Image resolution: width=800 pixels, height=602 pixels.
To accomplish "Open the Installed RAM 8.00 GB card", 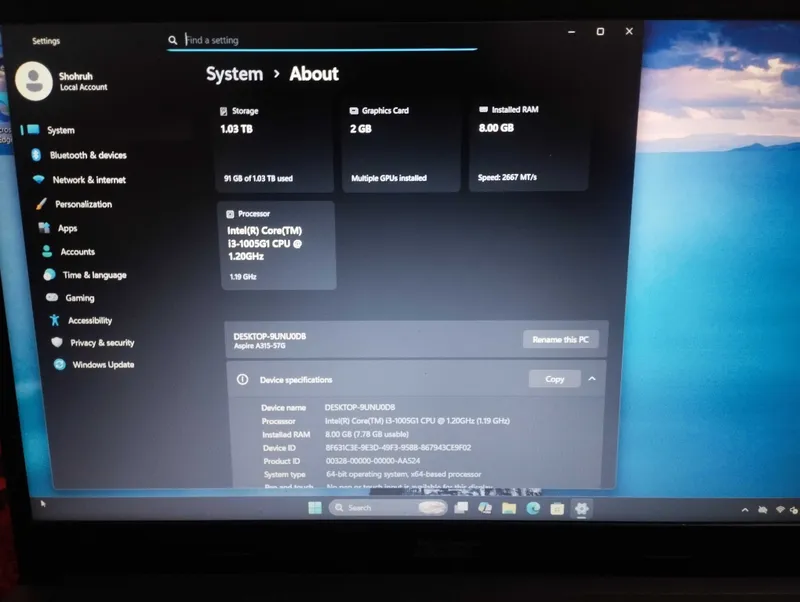I will coord(529,144).
